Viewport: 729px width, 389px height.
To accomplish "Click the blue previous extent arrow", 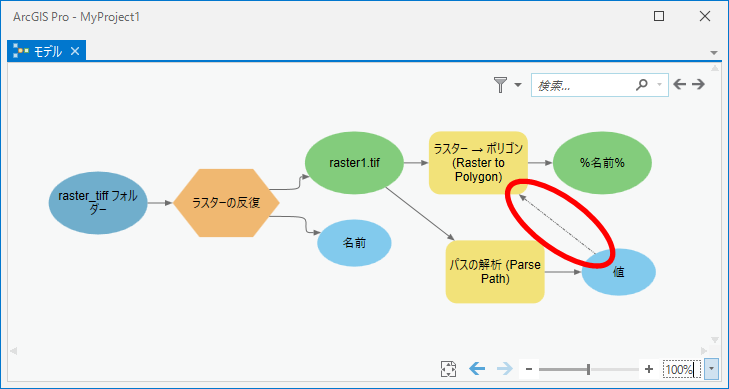I will click(477, 369).
